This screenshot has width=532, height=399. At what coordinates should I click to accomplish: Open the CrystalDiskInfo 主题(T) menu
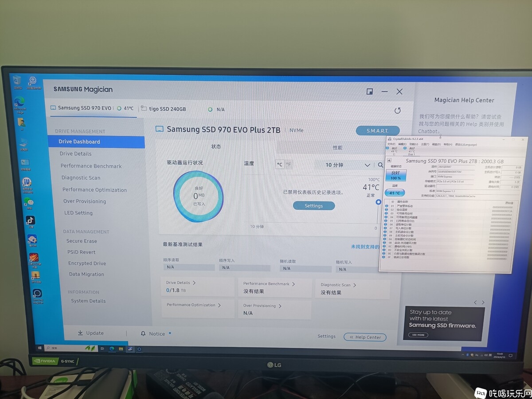pos(425,144)
